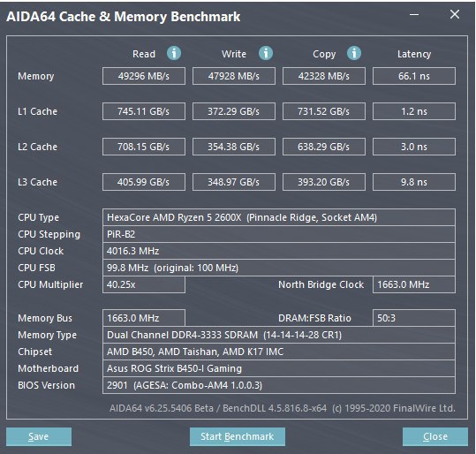The width and height of the screenshot is (476, 454).
Task: Click the L2 Cache Write value 354.38 GB/s
Action: point(234,147)
